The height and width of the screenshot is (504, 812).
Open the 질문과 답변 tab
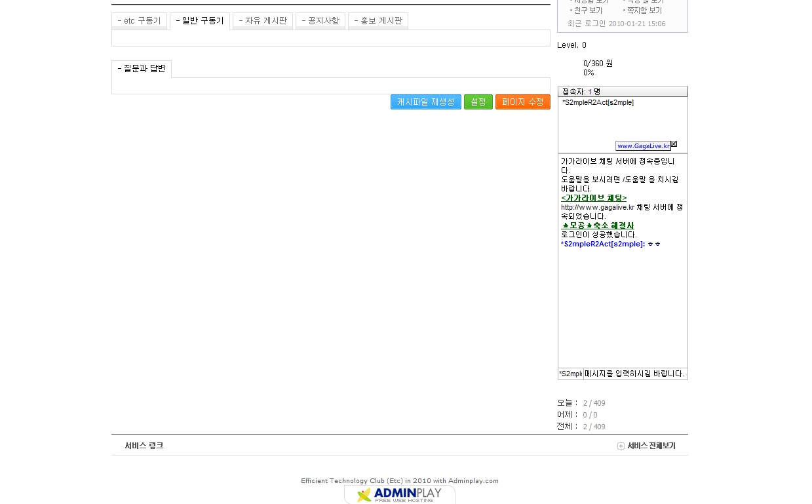[142, 69]
